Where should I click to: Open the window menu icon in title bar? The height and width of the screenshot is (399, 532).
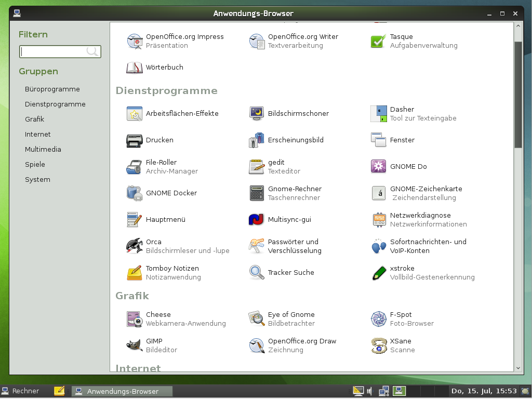click(17, 14)
